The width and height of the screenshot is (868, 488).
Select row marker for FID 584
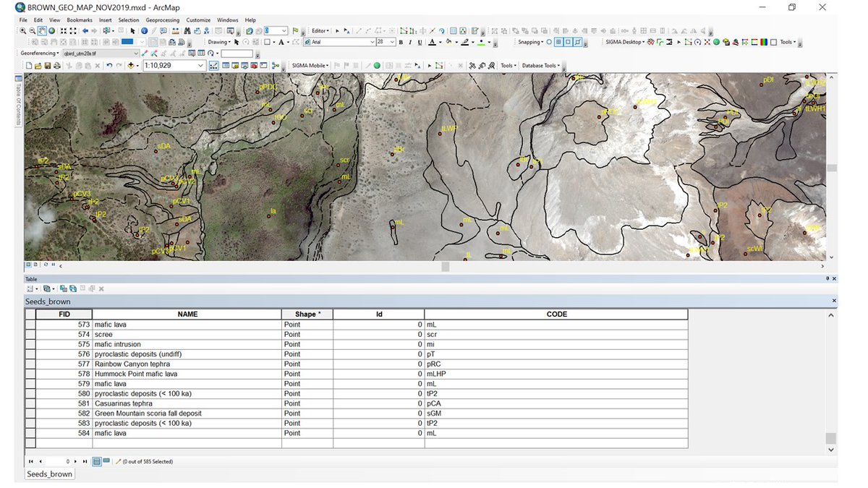(x=30, y=433)
